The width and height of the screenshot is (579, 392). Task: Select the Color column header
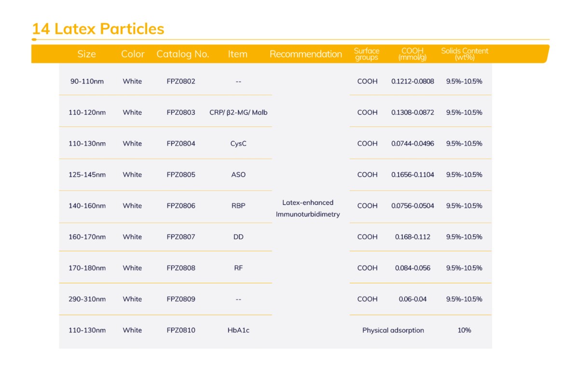[133, 54]
